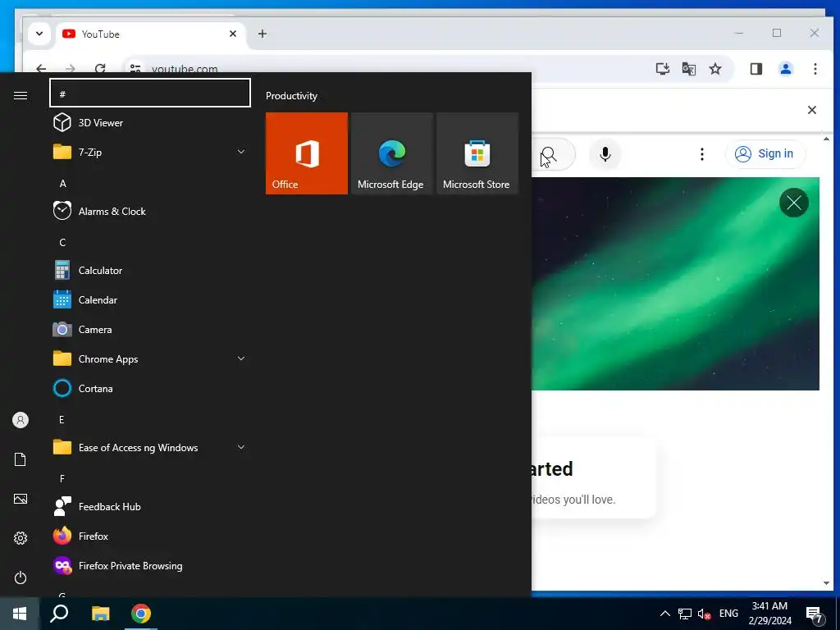Viewport: 840px width, 630px height.
Task: Show hidden system tray icons
Action: point(664,614)
